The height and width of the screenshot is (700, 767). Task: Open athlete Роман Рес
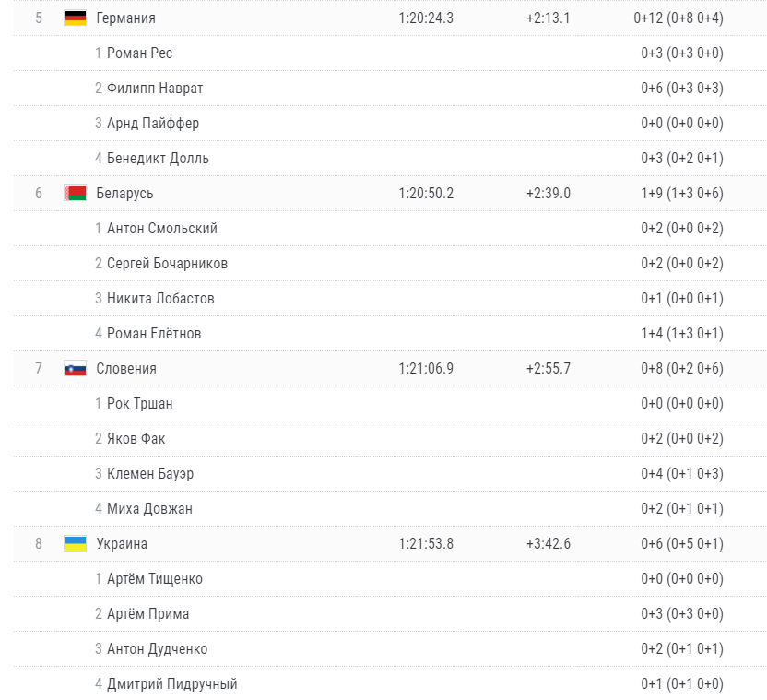click(x=139, y=53)
